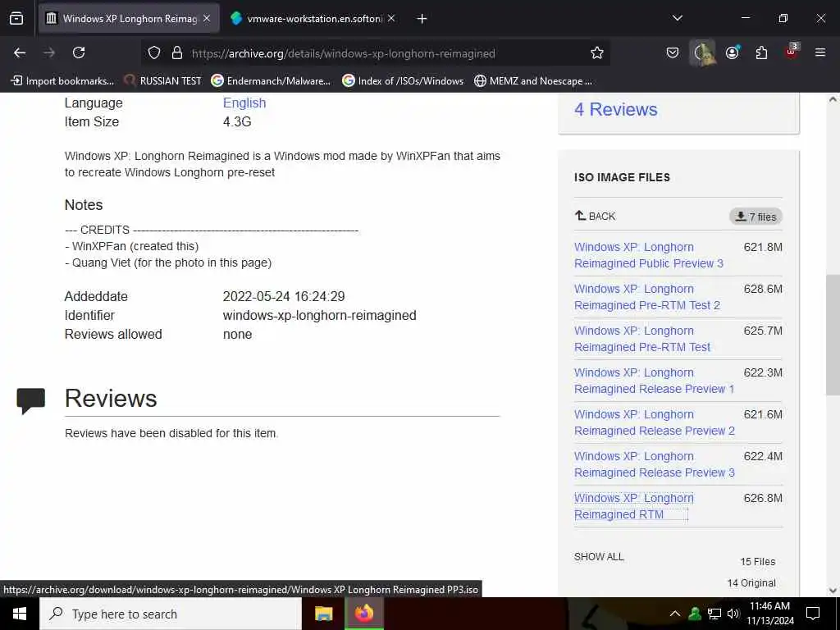
Task: Open File Explorer from the taskbar
Action: [323, 614]
